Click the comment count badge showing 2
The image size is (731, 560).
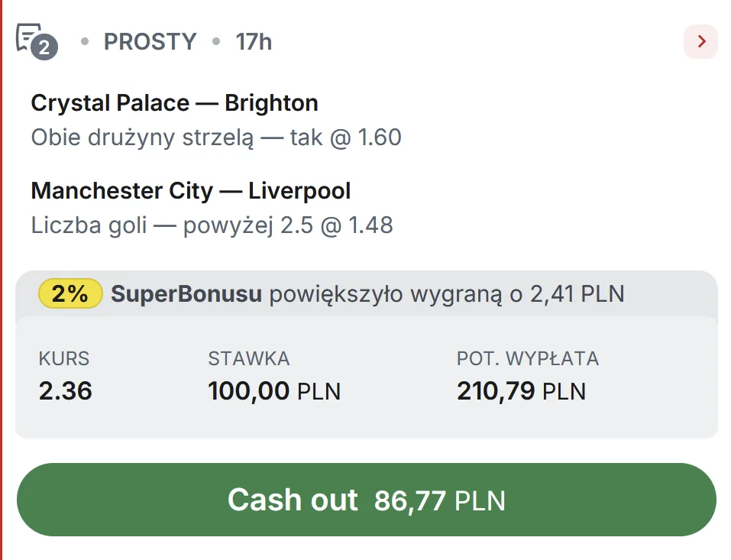point(44,48)
